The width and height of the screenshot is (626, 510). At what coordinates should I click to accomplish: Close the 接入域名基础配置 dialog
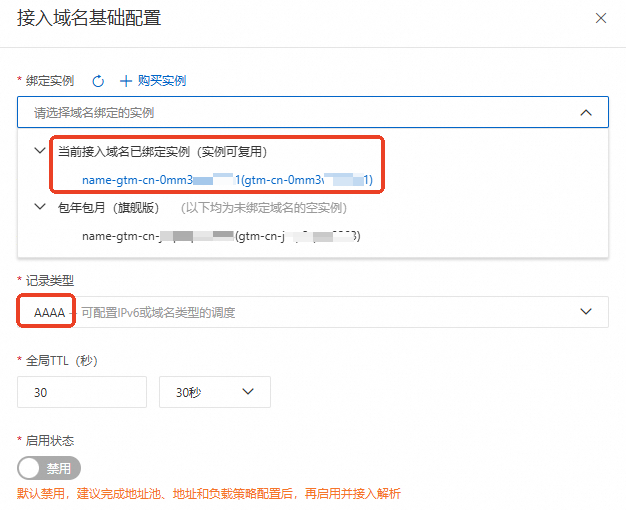(601, 18)
